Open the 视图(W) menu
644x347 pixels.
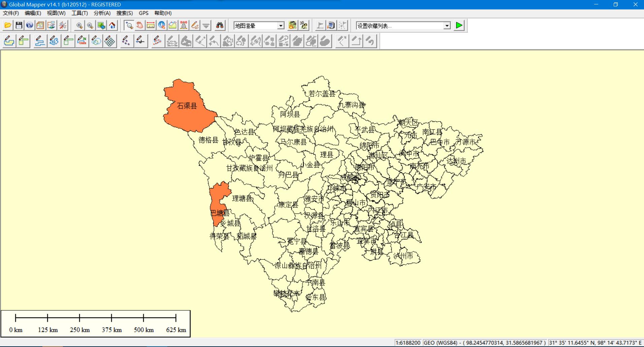(56, 13)
